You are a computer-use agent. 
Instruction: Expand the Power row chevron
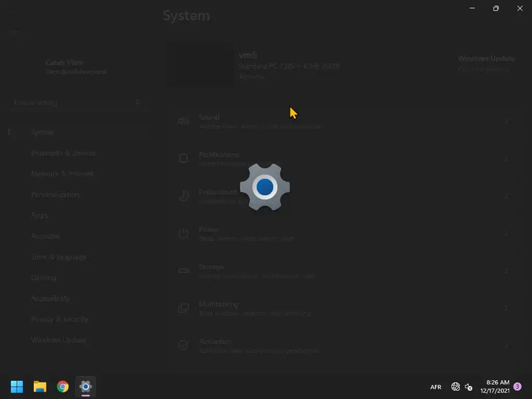click(x=506, y=233)
